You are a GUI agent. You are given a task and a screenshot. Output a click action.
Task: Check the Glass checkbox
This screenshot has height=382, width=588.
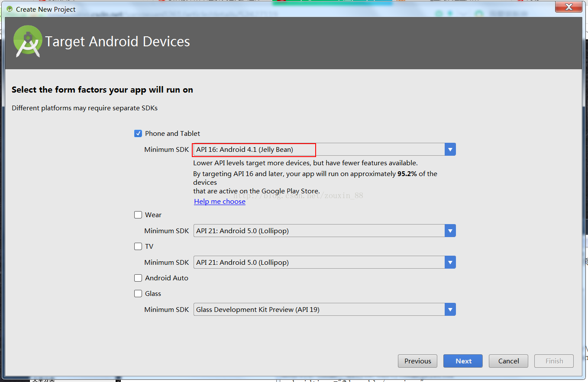(138, 293)
